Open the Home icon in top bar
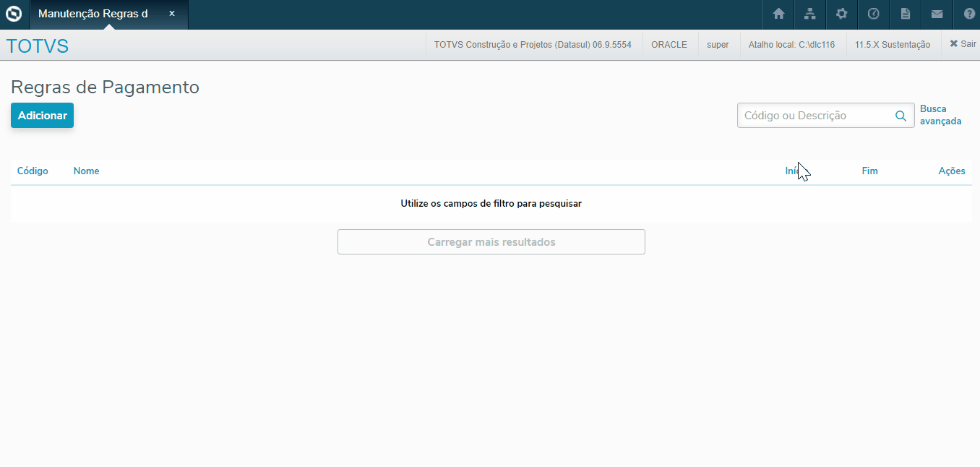This screenshot has width=980, height=467. pyautogui.click(x=778, y=14)
